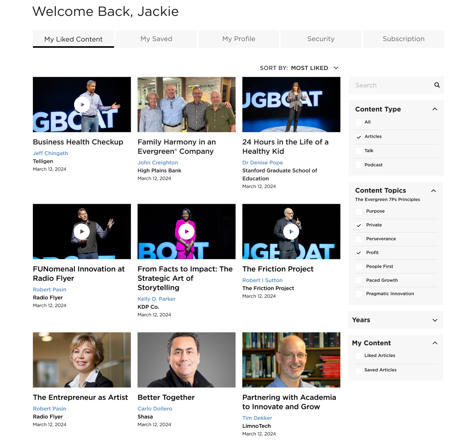
Task: Open the Subscription tab
Action: [x=404, y=39]
